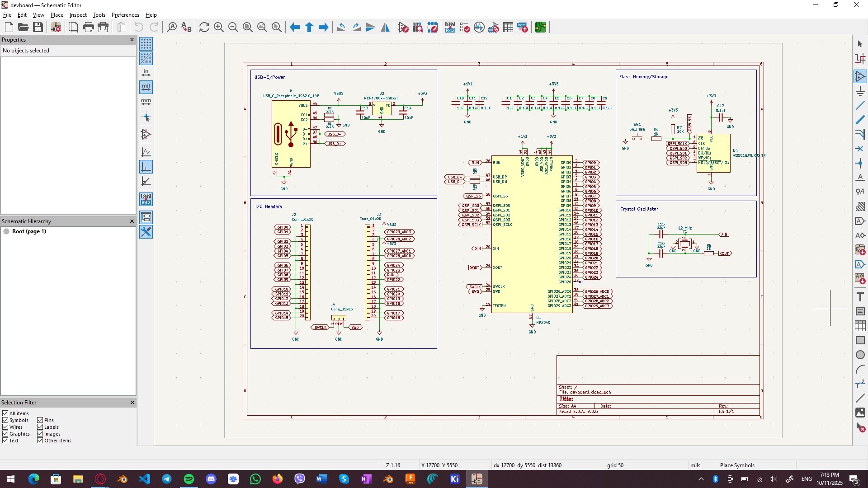The height and width of the screenshot is (488, 868).
Task: Select the Add Text tool
Action: [x=860, y=297]
